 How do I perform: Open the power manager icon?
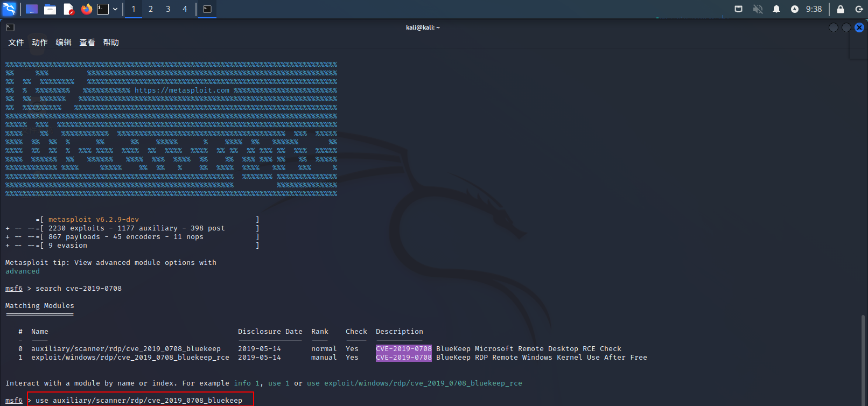(795, 9)
